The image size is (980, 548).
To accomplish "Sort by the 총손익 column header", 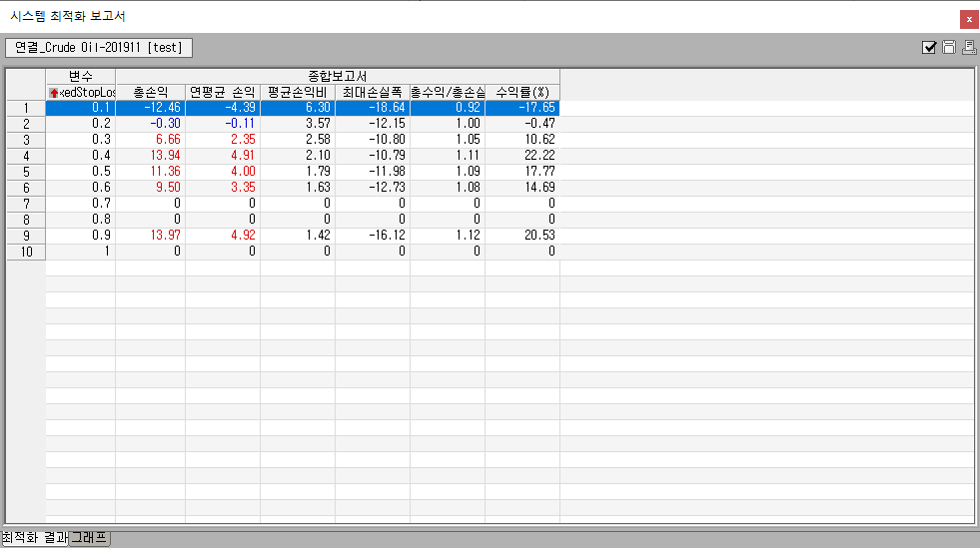I will pos(150,92).
